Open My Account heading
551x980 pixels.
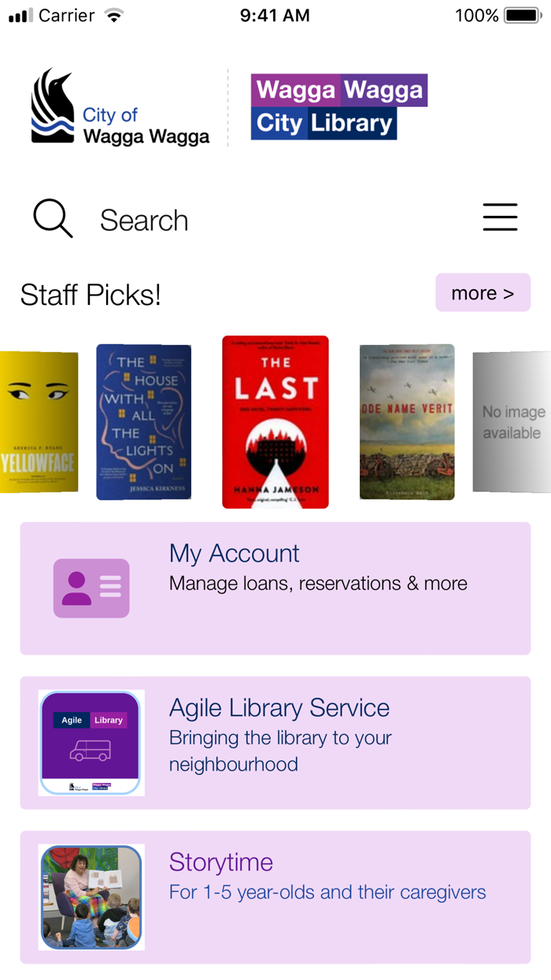point(234,553)
